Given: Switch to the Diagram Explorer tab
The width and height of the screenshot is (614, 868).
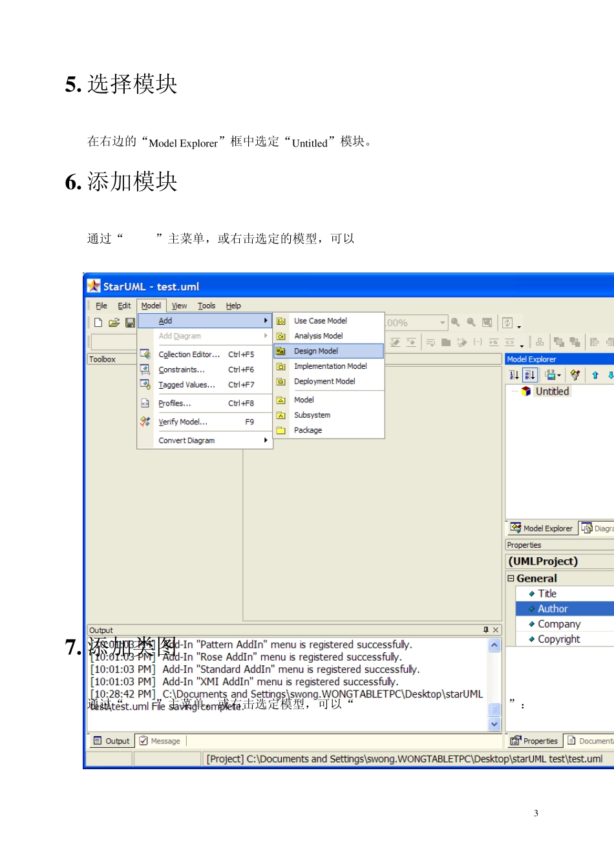Looking at the screenshot, I should pyautogui.click(x=597, y=528).
